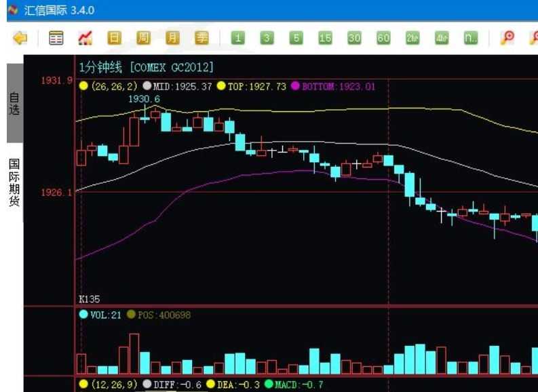Screen dimensions: 538x392
Task: Select the 30-minute chart button
Action: pyautogui.click(x=354, y=38)
